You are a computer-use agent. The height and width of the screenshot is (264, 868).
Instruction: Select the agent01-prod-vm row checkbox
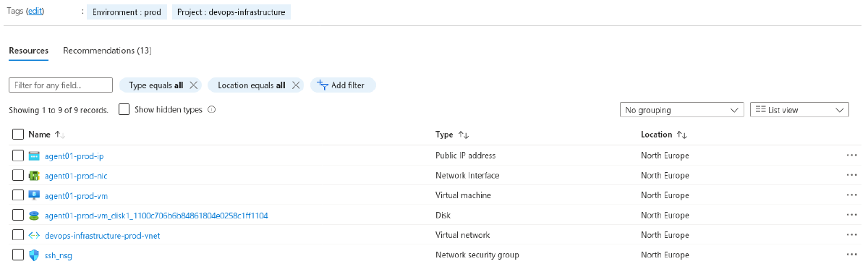18,195
